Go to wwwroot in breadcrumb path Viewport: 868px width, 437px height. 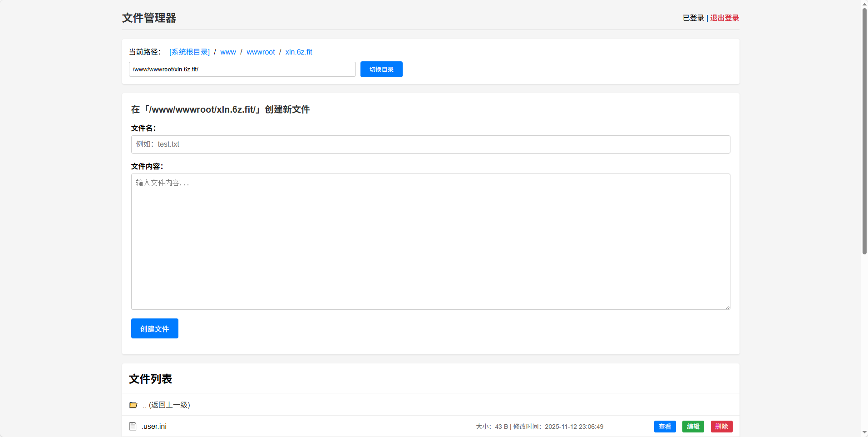click(261, 52)
